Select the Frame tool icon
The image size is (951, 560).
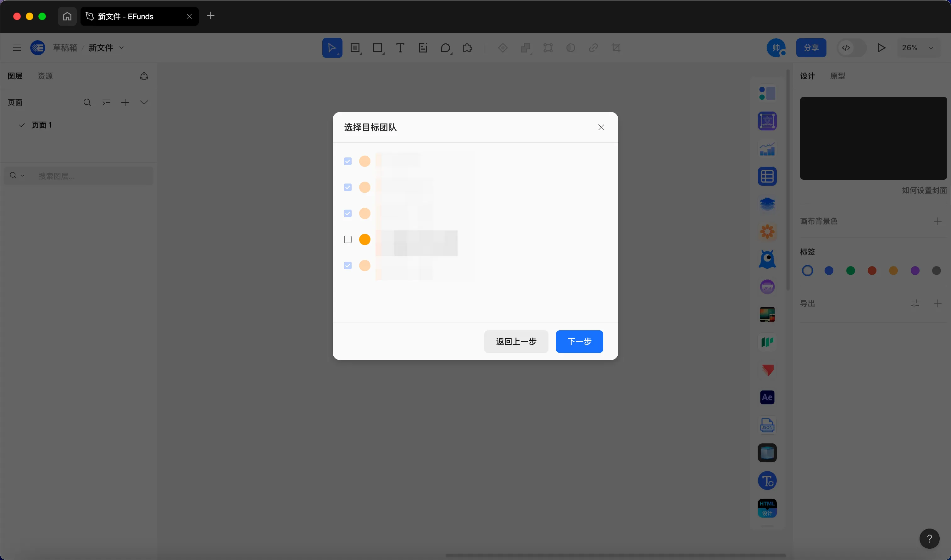355,48
